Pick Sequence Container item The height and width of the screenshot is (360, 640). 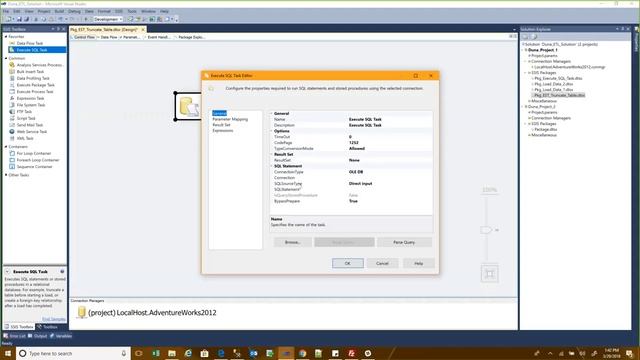pyautogui.click(x=34, y=167)
